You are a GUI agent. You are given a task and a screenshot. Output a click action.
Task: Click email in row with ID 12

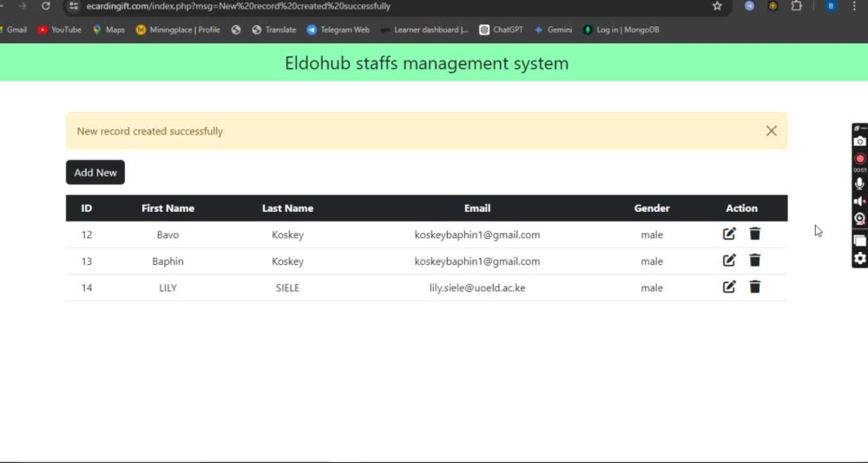[x=477, y=235]
